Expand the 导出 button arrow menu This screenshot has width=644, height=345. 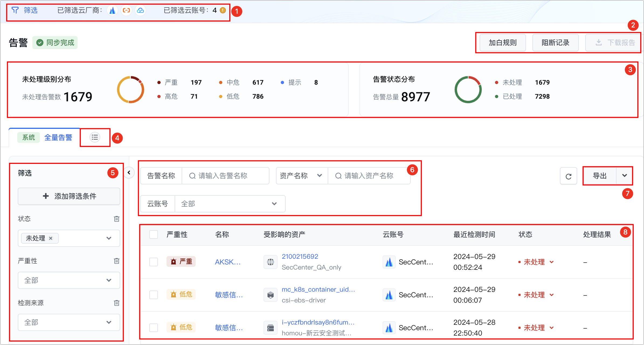pos(624,176)
